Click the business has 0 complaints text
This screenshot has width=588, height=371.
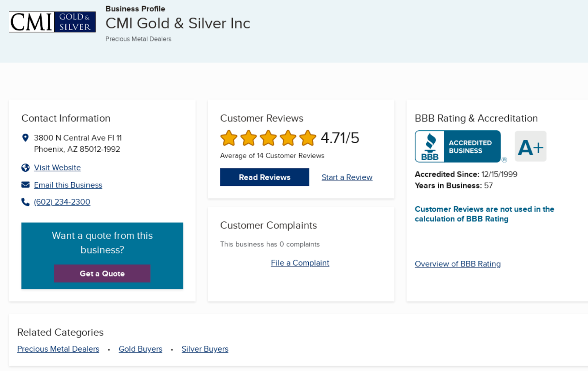[x=270, y=244]
